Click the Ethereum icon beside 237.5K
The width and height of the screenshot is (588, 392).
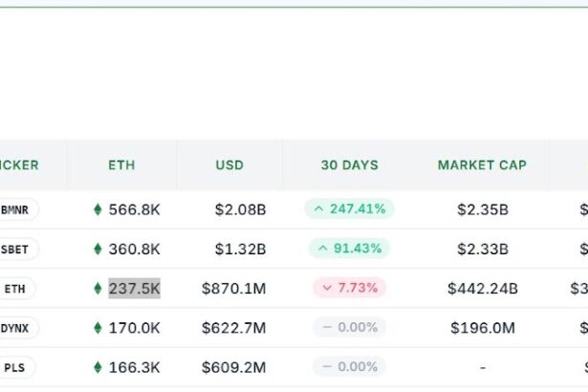pyautogui.click(x=98, y=288)
